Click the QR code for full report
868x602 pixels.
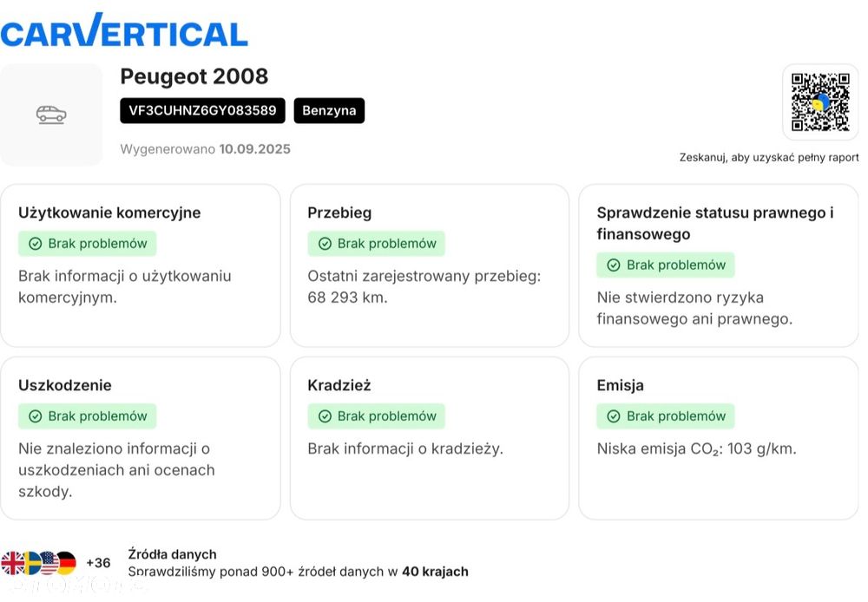[x=820, y=102]
